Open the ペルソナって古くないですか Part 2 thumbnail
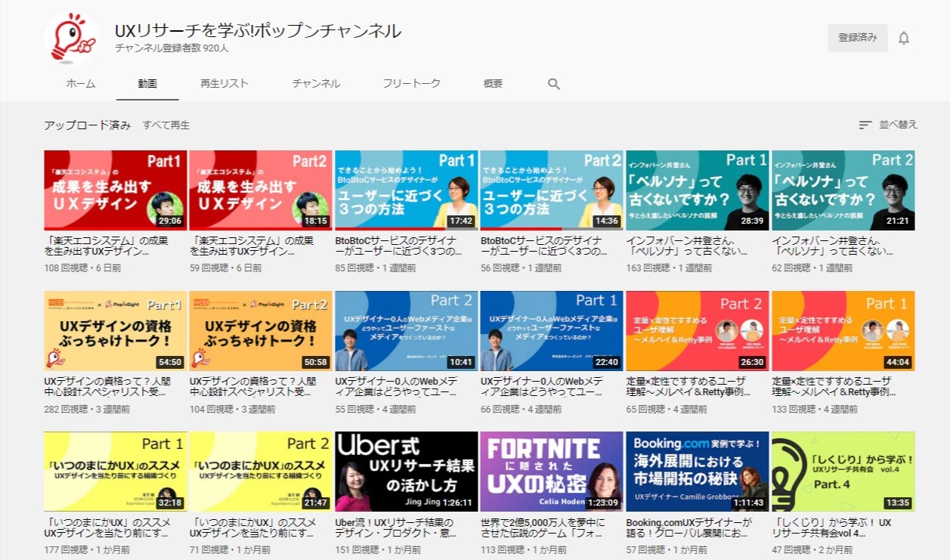The width and height of the screenshot is (950, 560). point(843,190)
